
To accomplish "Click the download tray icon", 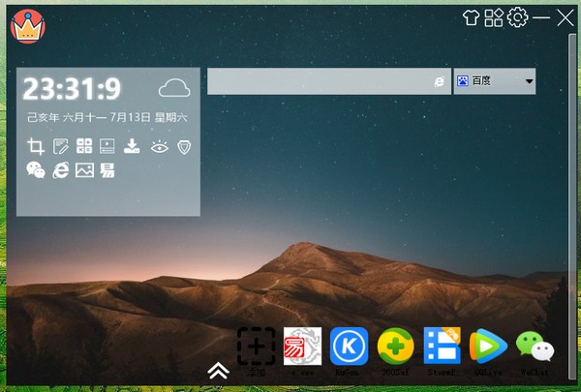I will [x=133, y=147].
